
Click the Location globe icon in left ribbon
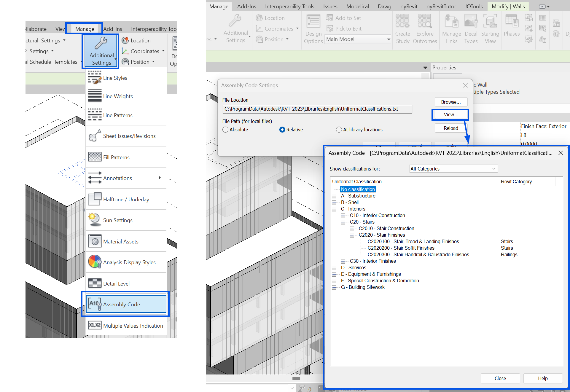pyautogui.click(x=125, y=40)
